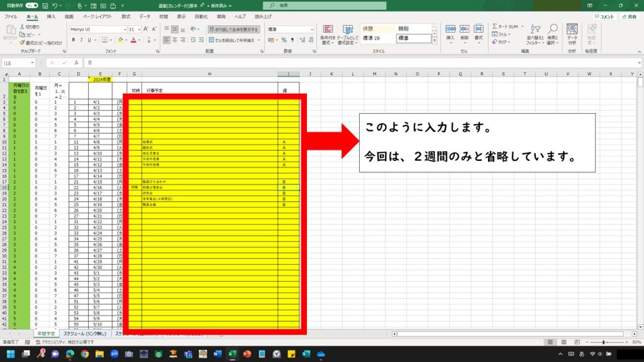Click the cut (切り取り) scissors icon
644x362 pixels.
[22, 27]
